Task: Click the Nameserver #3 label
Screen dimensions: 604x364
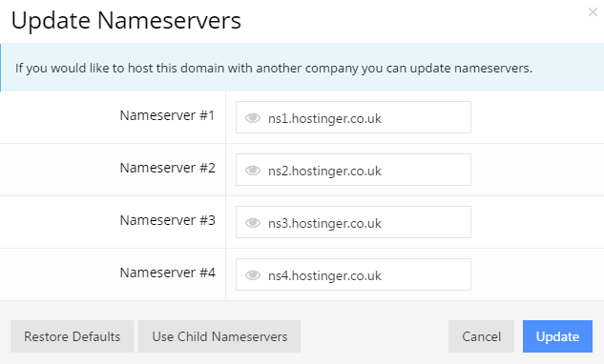Action: pos(167,220)
